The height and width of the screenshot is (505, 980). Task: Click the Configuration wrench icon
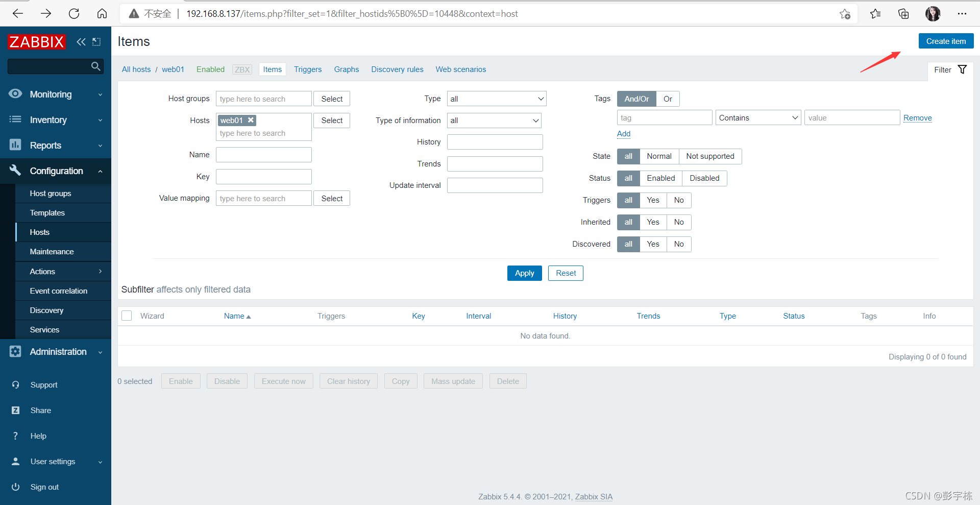15,170
